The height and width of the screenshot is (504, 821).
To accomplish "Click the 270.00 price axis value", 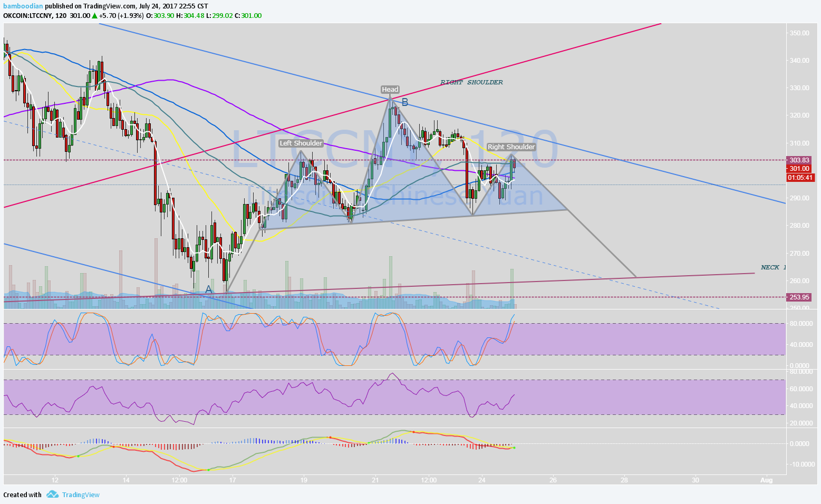I will coord(799,254).
